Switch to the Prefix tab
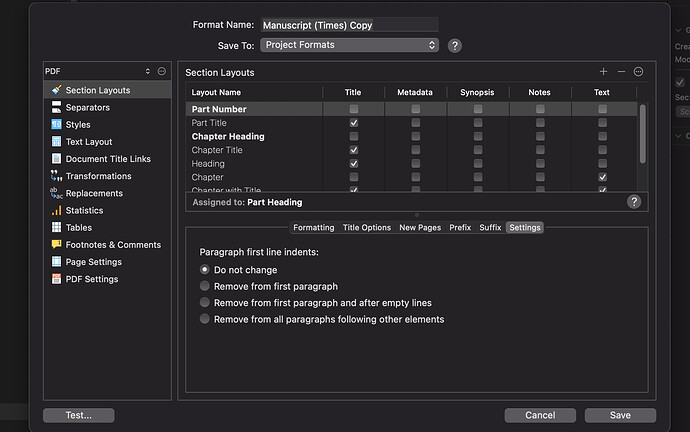Image resolution: width=690 pixels, height=432 pixels. pyautogui.click(x=460, y=227)
